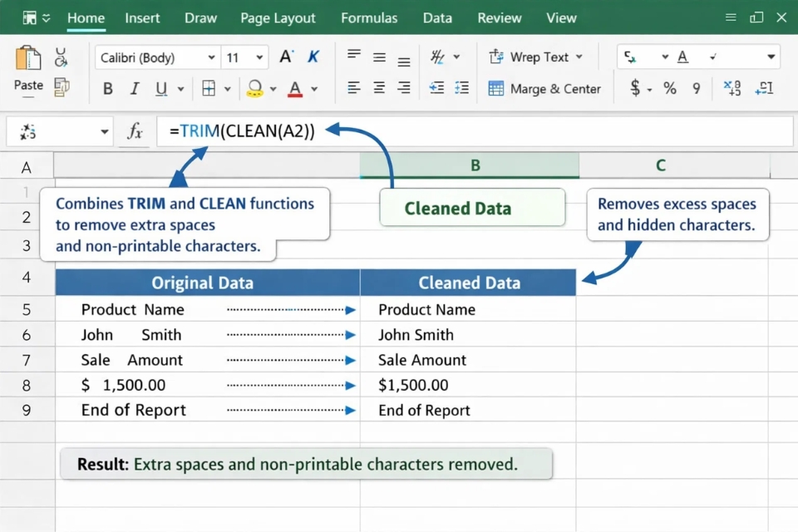The image size is (798, 532).
Task: Open the Page Layout tab
Action: (278, 17)
